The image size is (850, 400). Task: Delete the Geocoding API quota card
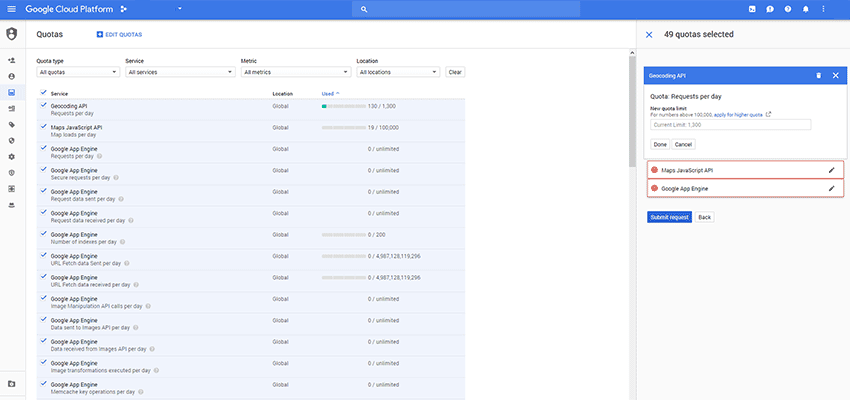[818, 75]
